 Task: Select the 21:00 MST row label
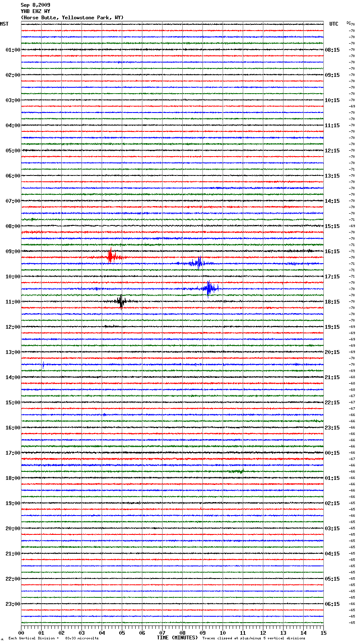(x=13, y=554)
